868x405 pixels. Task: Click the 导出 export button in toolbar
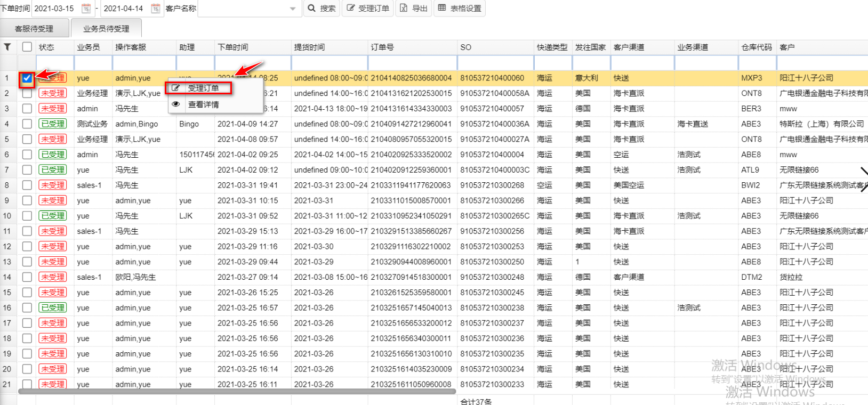pos(414,9)
